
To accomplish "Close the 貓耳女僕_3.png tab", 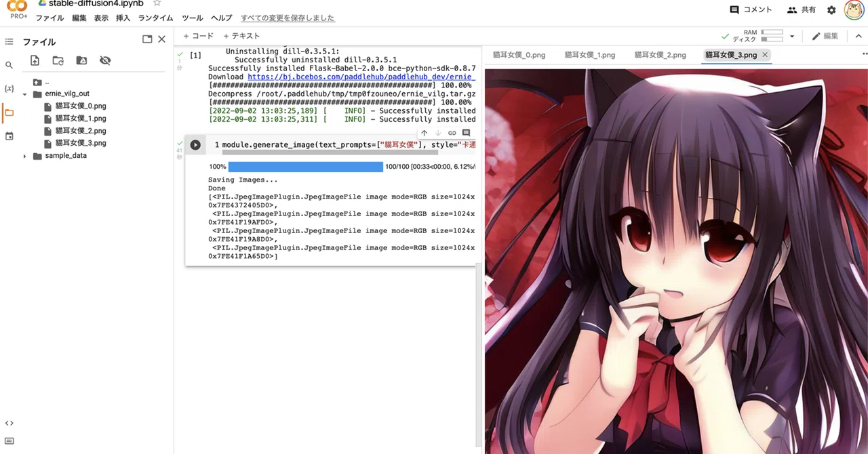I will [x=765, y=55].
